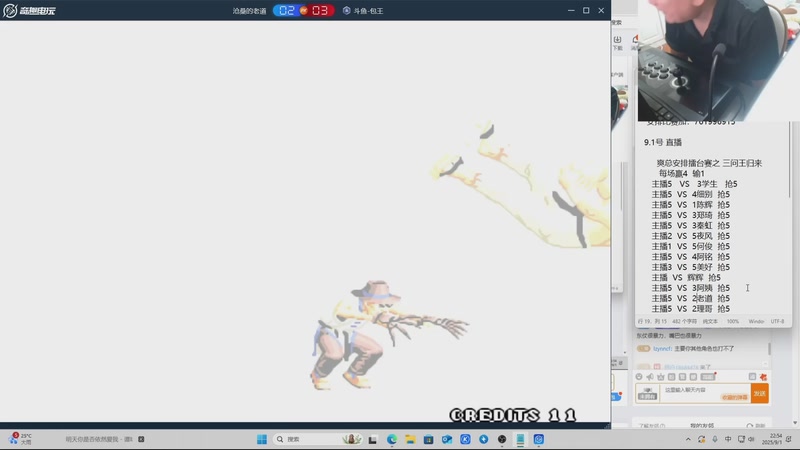Click the refresh button at panel bottom
This screenshot has height=450, width=800.
coord(756,426)
